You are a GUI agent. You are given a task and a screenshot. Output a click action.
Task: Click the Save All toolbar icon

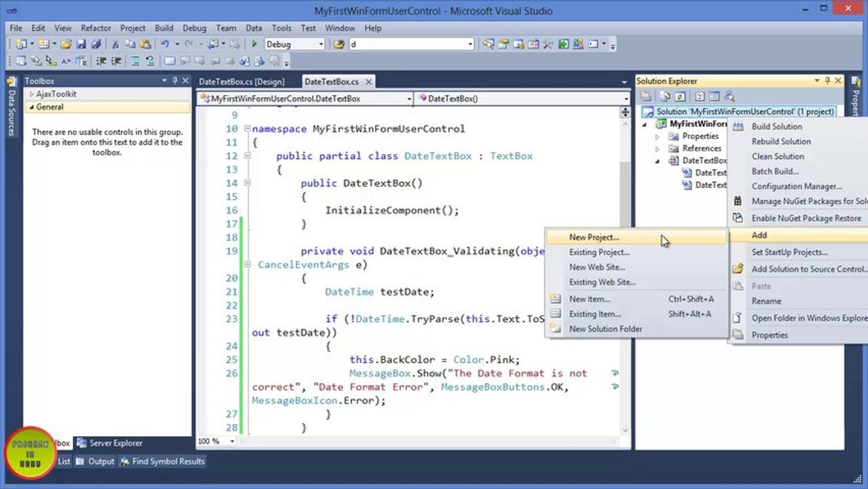(96, 44)
